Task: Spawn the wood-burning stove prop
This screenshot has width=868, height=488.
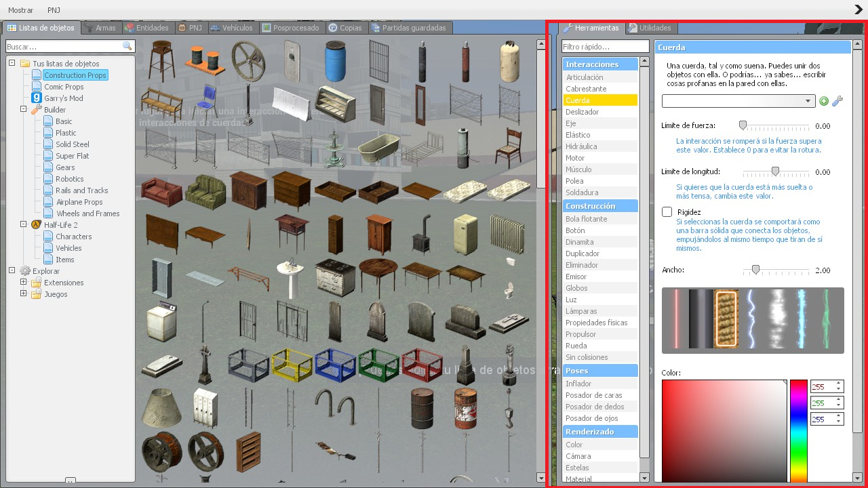Action: (422, 235)
